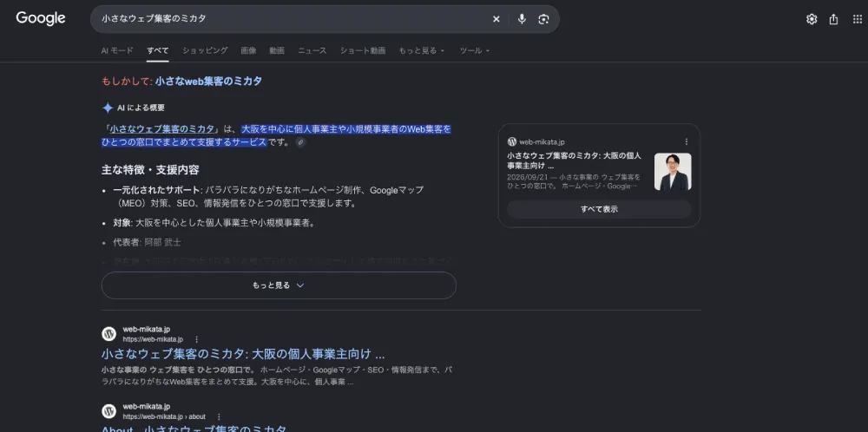Click web-mikata.jp site name in source card
868x432 pixels.
542,141
